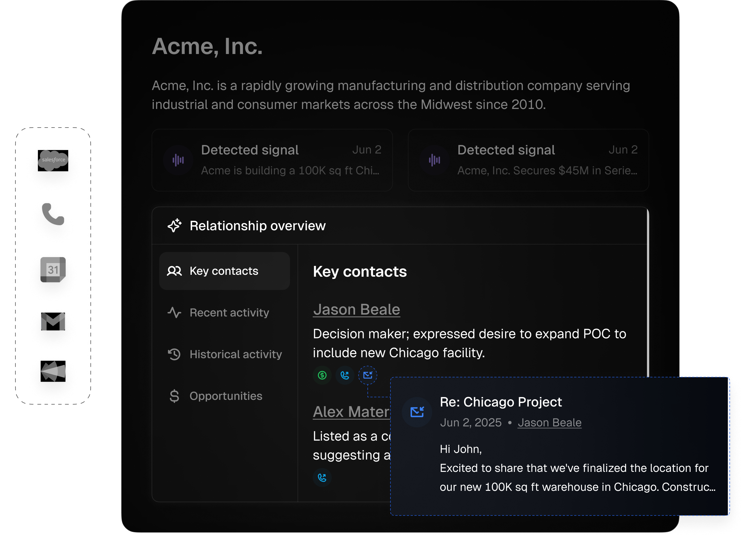Click the green dollar opportunity icon under Jason Beale
This screenshot has height=560, width=755.
(x=322, y=375)
